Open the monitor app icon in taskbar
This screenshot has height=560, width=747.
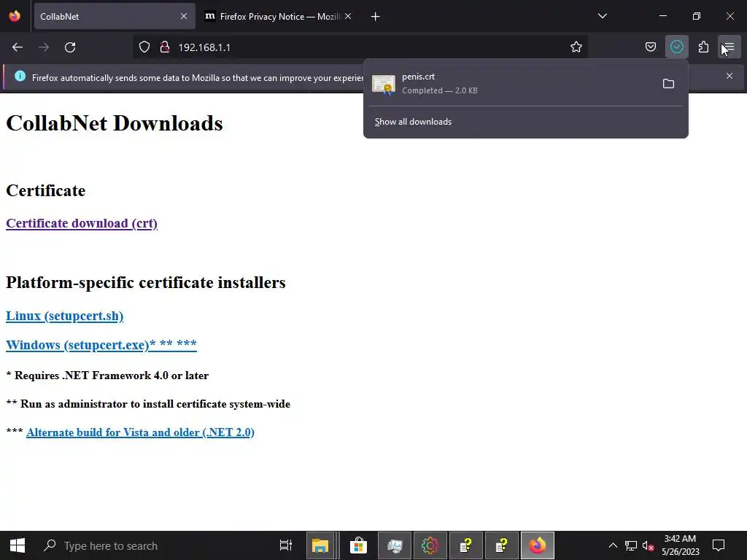395,545
